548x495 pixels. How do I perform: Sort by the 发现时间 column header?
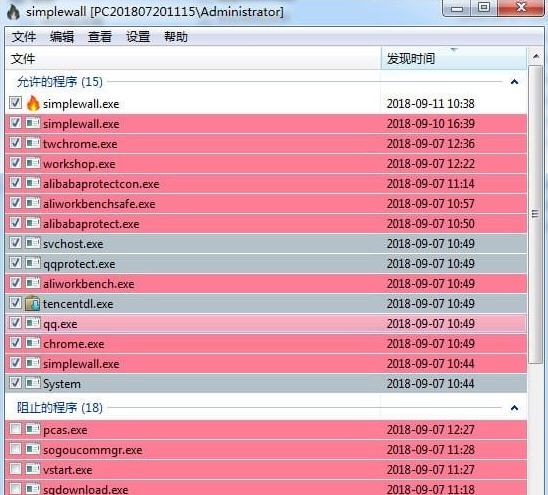point(454,58)
